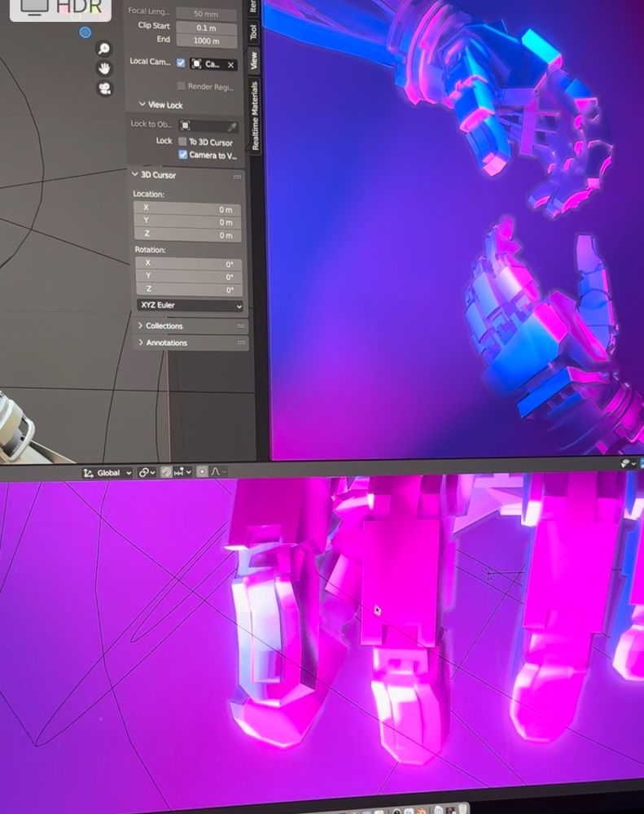Click the 3D Cursor Location Z field
This screenshot has height=814, width=644.
click(187, 234)
